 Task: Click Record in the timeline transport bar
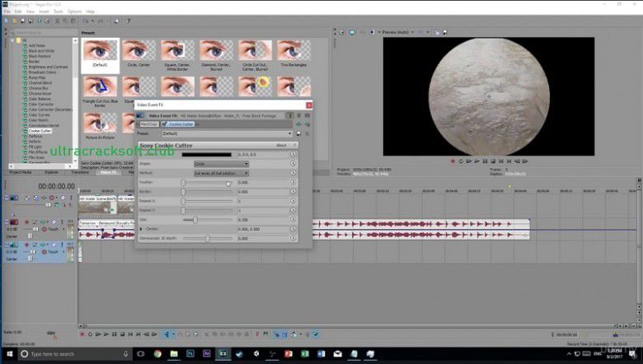point(82,334)
